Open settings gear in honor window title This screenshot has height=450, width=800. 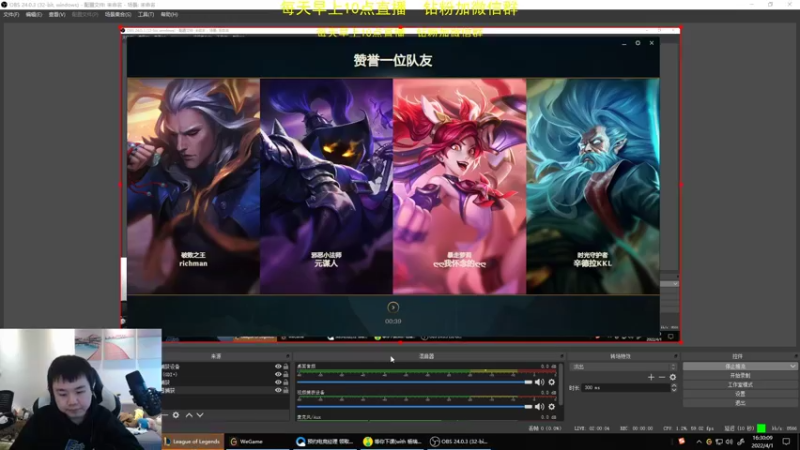638,43
